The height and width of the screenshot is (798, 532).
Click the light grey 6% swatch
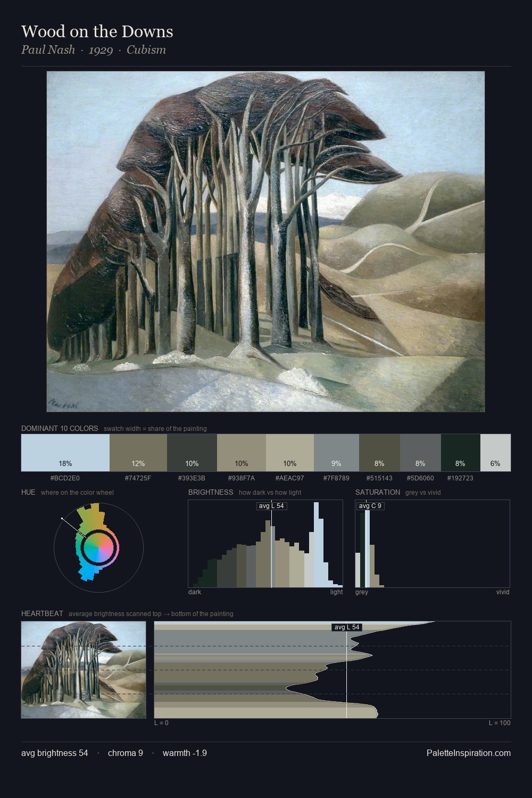495,453
